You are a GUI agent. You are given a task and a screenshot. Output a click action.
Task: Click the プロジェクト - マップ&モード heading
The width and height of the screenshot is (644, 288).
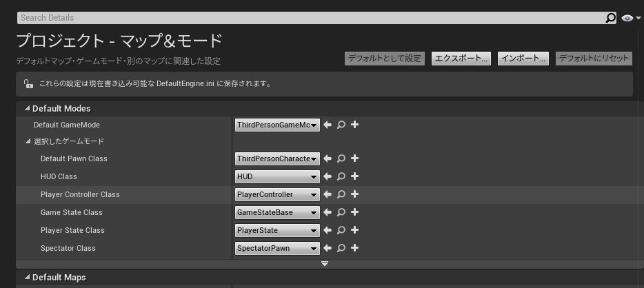tap(119, 41)
